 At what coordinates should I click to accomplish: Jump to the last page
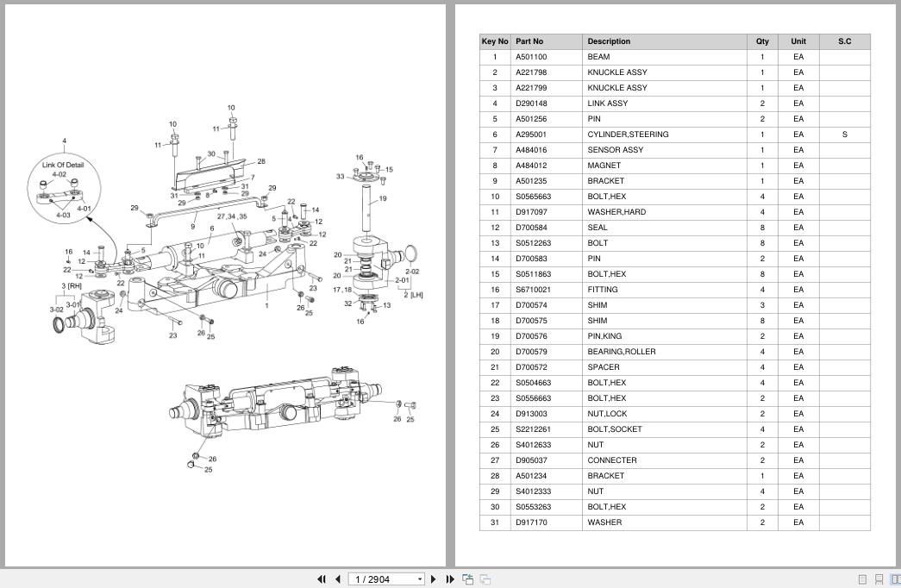pyautogui.click(x=450, y=579)
